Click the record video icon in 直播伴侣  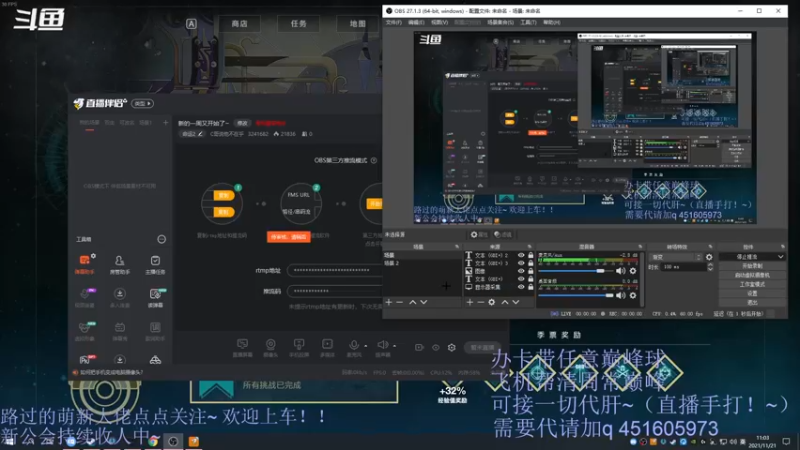coord(419,347)
